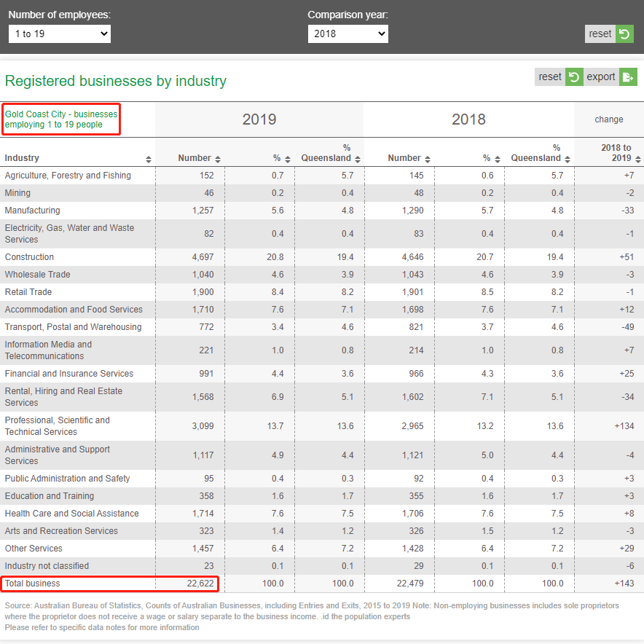
Task: Click the green reset icon beside export
Action: (574, 76)
